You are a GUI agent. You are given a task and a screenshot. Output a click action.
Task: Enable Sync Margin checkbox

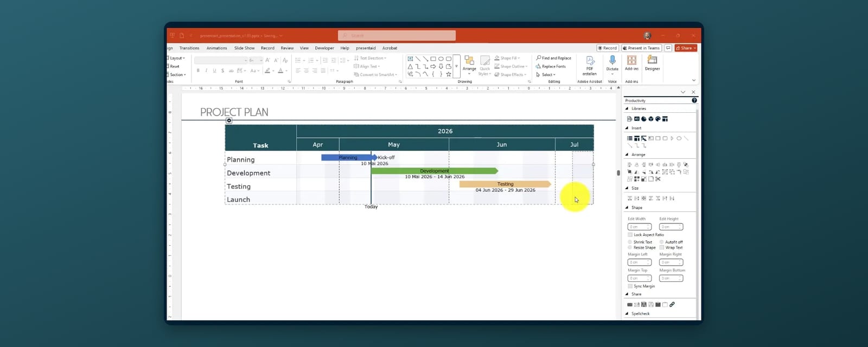click(630, 286)
